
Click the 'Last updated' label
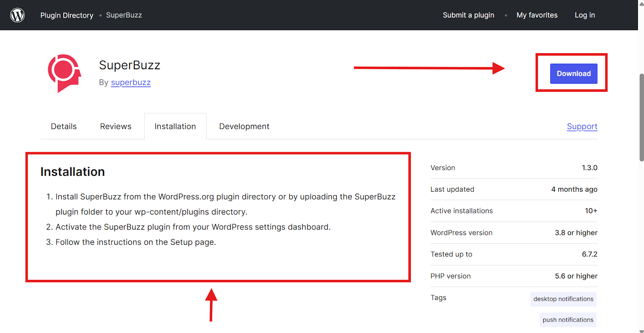pos(452,189)
